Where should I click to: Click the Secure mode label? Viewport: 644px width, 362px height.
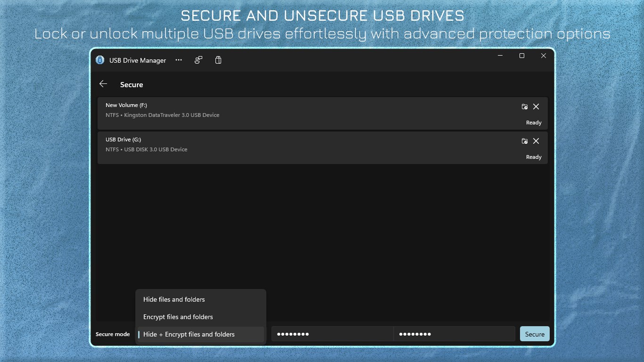click(x=113, y=334)
